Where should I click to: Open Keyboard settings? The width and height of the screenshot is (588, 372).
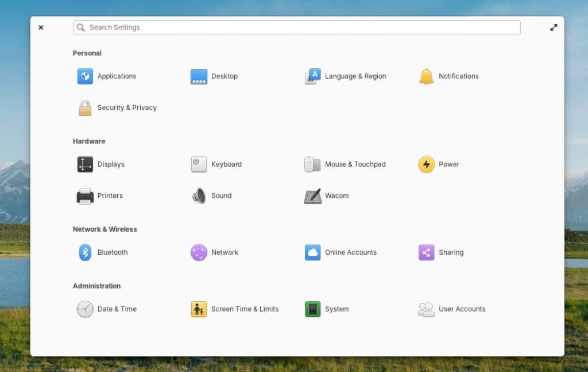click(215, 164)
